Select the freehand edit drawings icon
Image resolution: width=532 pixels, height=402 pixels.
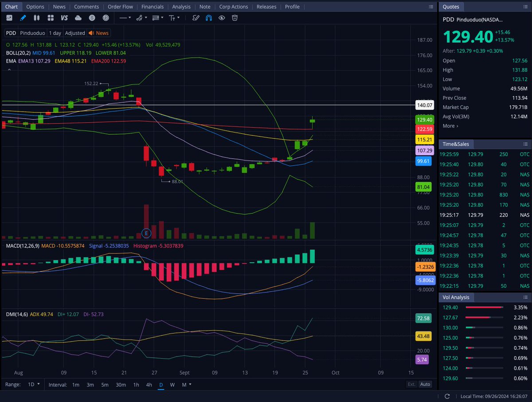[x=196, y=18]
